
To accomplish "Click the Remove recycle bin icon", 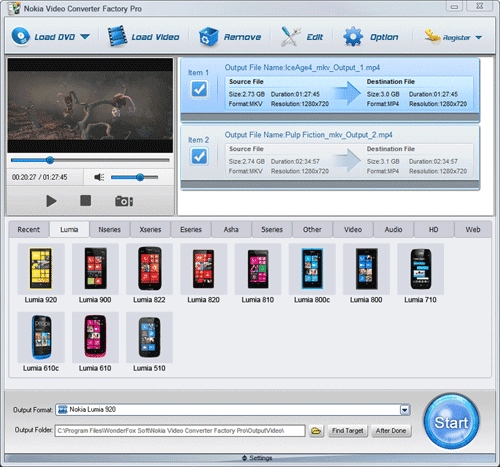I will pos(209,37).
